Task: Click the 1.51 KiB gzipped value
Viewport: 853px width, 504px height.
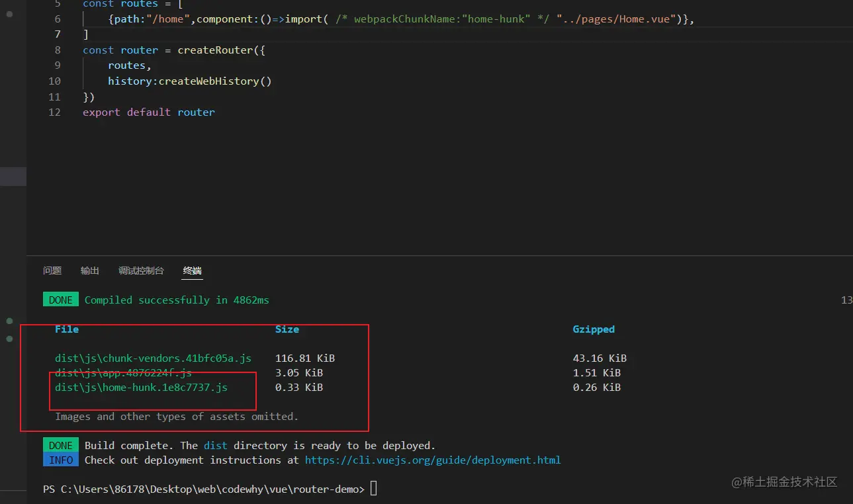Action: click(597, 372)
